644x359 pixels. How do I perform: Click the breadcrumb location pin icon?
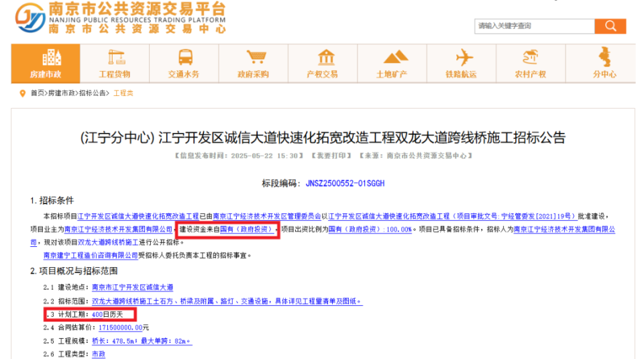[x=23, y=93]
